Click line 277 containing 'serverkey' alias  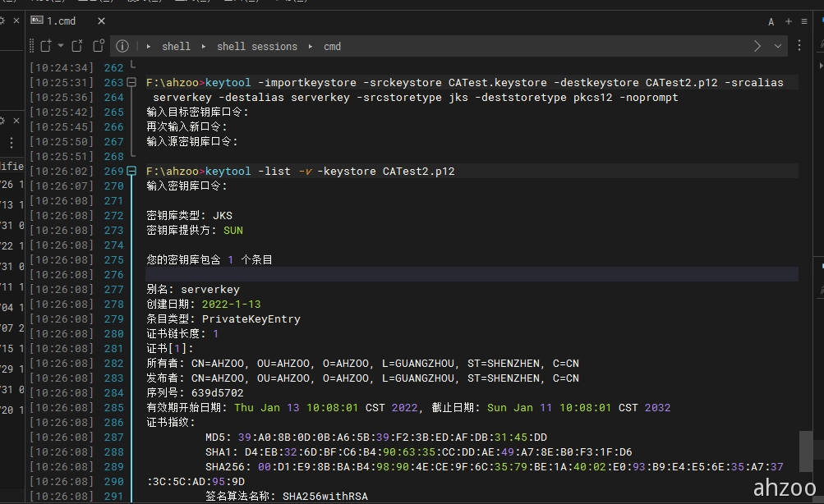click(193, 289)
